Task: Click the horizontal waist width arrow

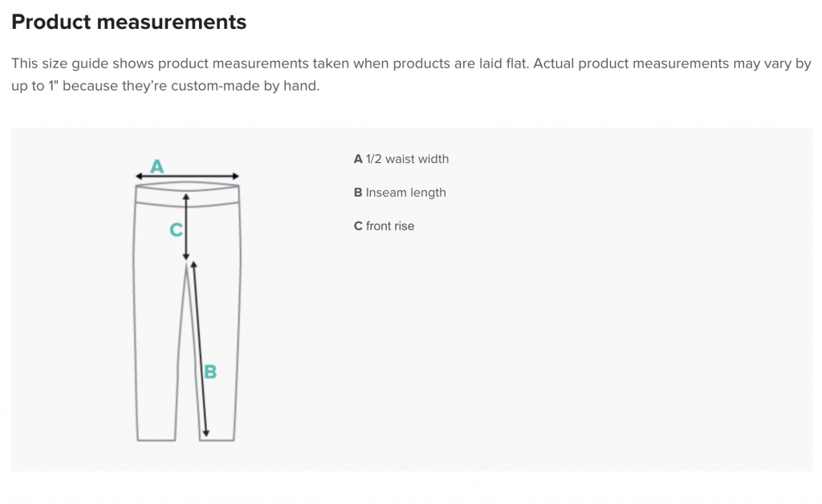Action: 187,176
